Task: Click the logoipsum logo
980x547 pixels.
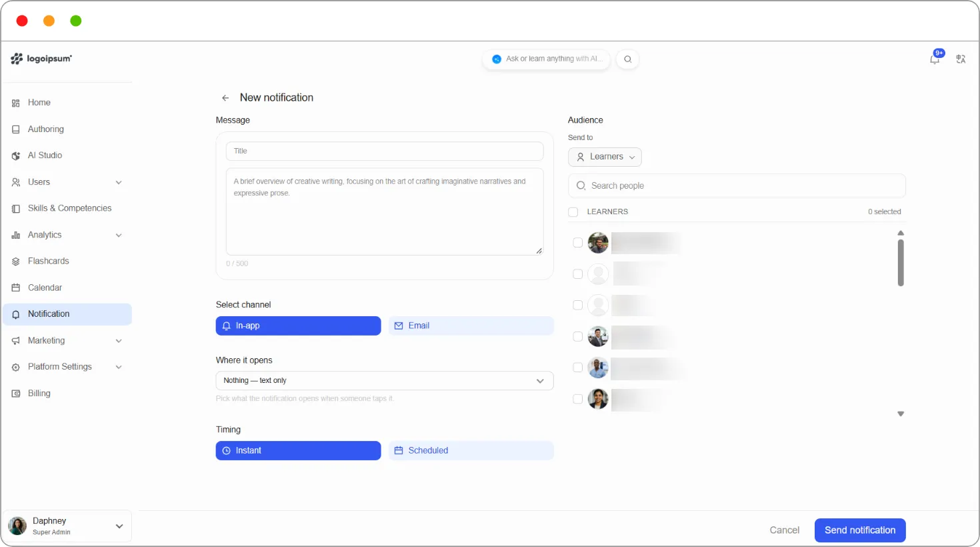Action: click(x=41, y=59)
